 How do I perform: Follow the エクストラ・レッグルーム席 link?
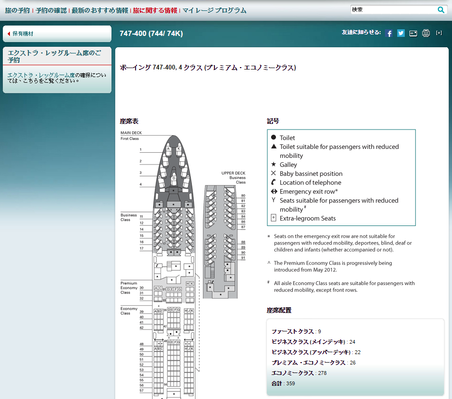click(41, 75)
